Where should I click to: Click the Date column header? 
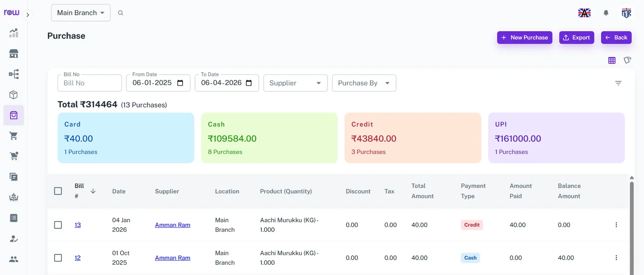(x=119, y=191)
